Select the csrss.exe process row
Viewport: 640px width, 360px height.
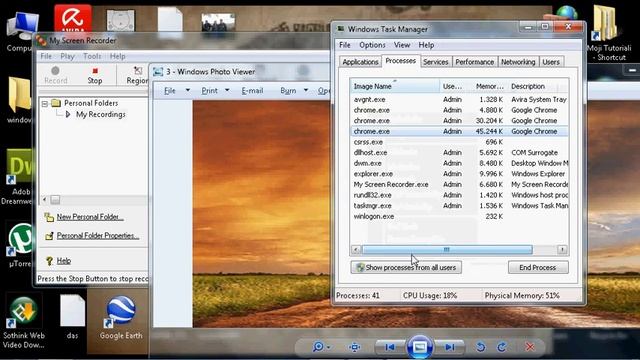[x=459, y=142]
